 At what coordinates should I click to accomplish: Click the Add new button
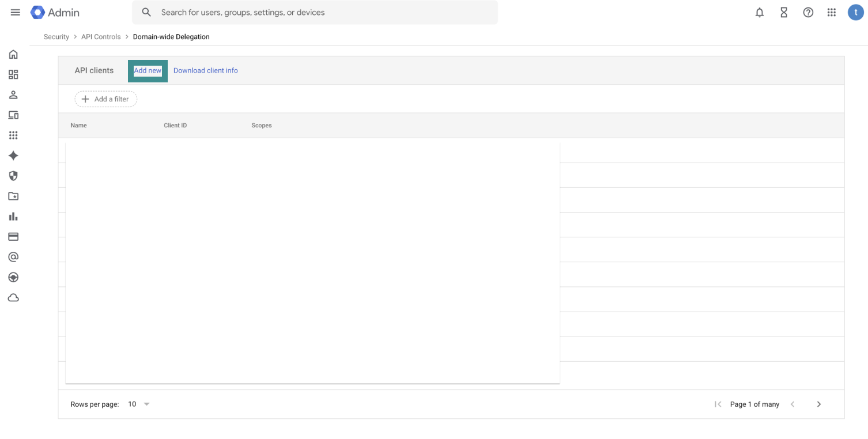[x=148, y=70]
